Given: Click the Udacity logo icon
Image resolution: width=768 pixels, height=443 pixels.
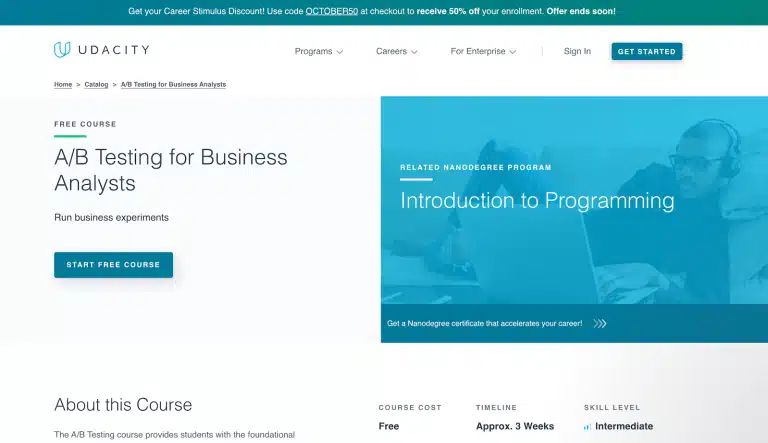Looking at the screenshot, I should 62,49.
